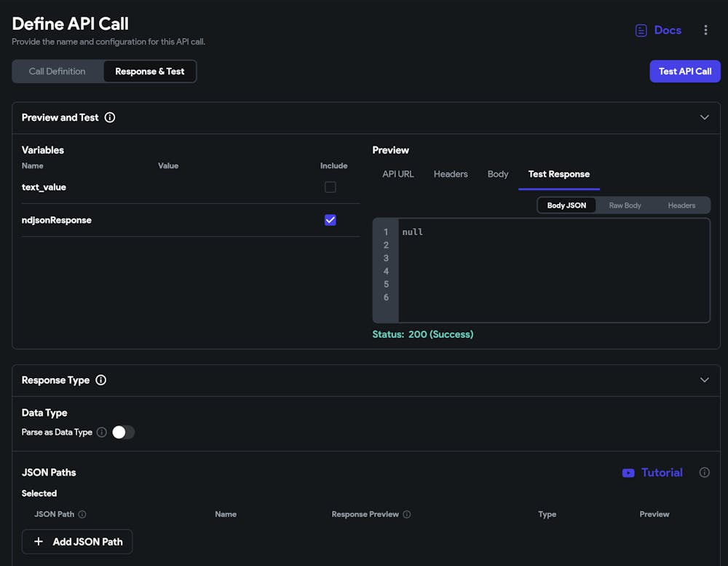This screenshot has width=728, height=566.
Task: Open the Docs link
Action: pyautogui.click(x=668, y=30)
